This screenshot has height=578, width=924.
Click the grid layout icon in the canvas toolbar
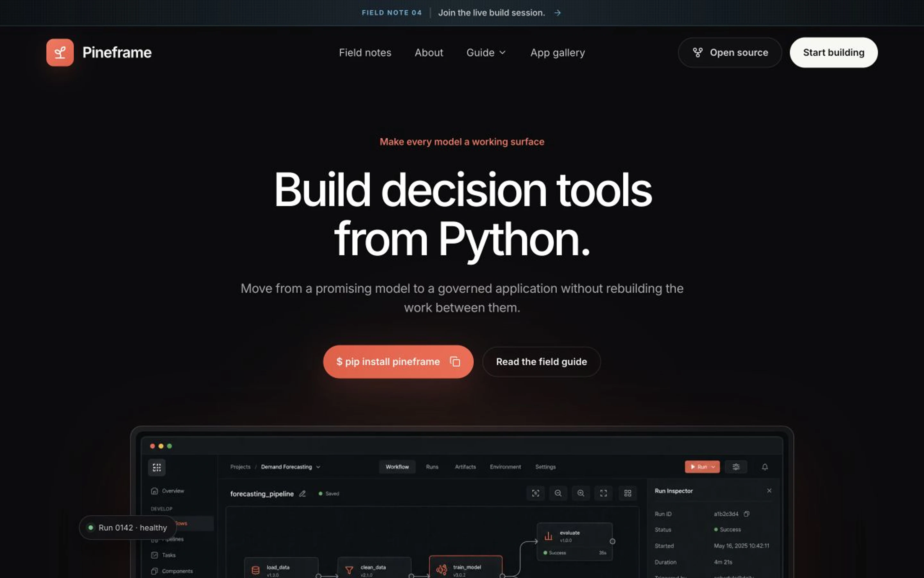pos(628,493)
